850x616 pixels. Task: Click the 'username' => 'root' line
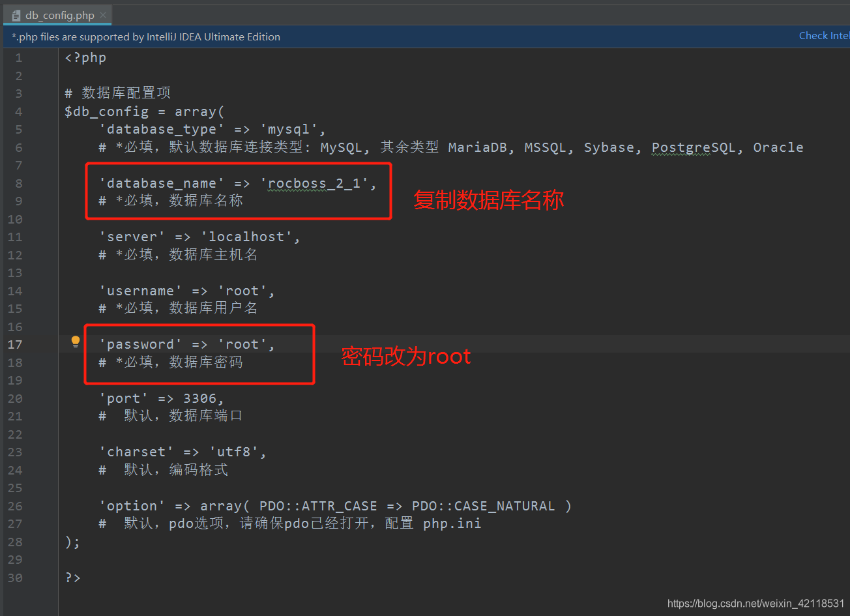[187, 291]
